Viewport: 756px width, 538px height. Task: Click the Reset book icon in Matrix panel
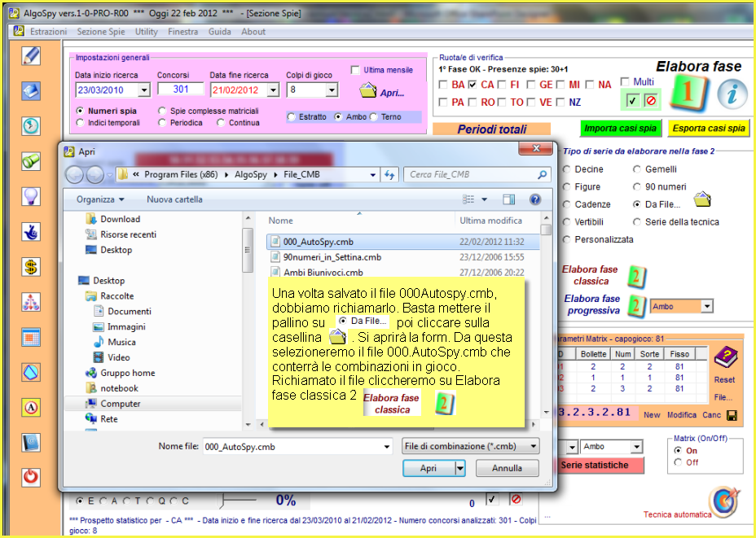tap(724, 358)
